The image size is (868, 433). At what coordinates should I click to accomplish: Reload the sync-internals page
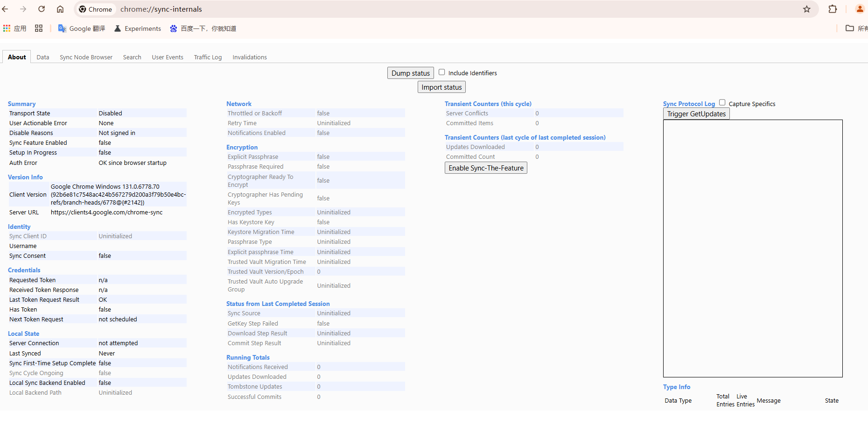coord(42,9)
